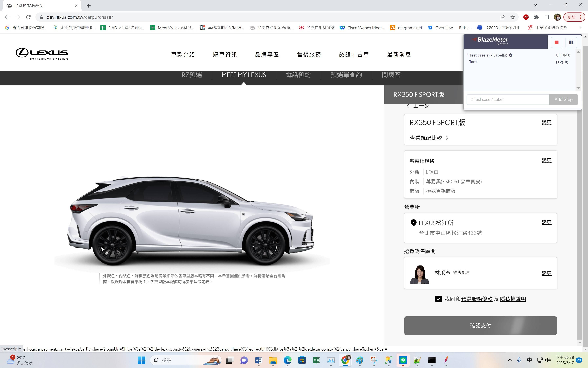The image size is (588, 368).
Task: Open the BlazeMeter extension icon in toolbar
Action: click(x=526, y=17)
